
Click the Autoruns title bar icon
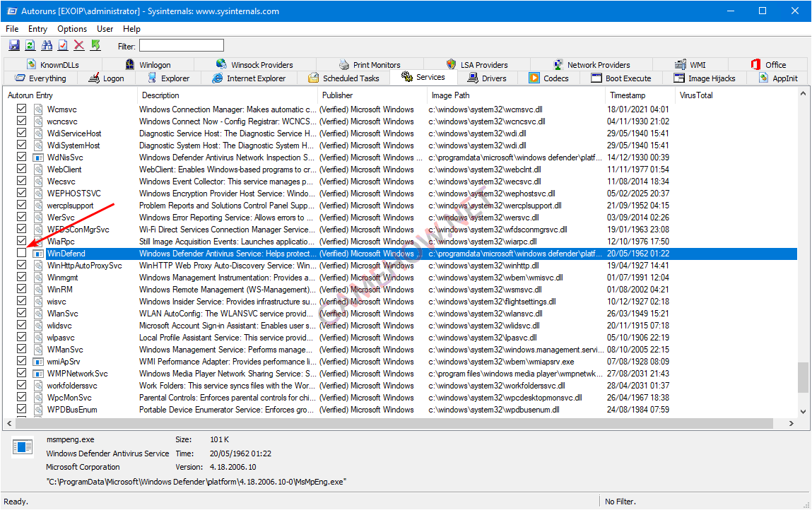click(x=11, y=11)
